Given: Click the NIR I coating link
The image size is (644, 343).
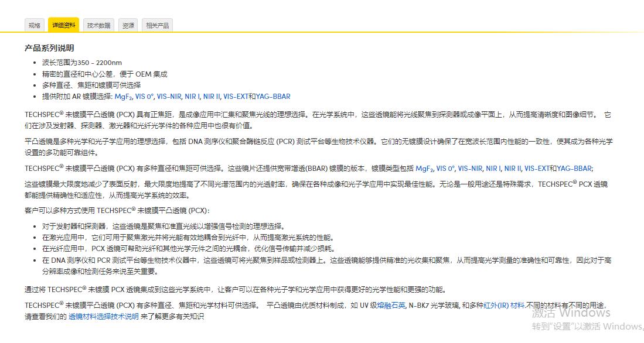Looking at the screenshot, I should coord(192,96).
